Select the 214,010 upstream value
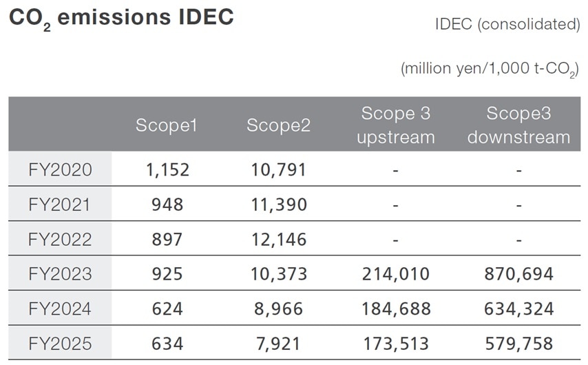 click(x=396, y=274)
